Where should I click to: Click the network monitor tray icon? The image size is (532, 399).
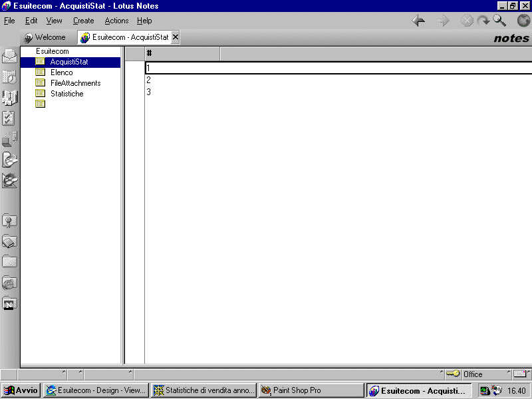(485, 391)
